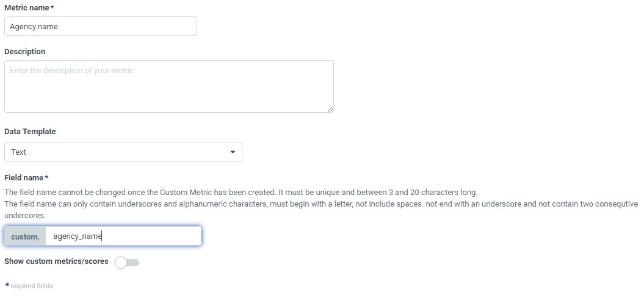The width and height of the screenshot is (644, 298).
Task: Click the 'required fields' footnote
Action: coord(32,286)
